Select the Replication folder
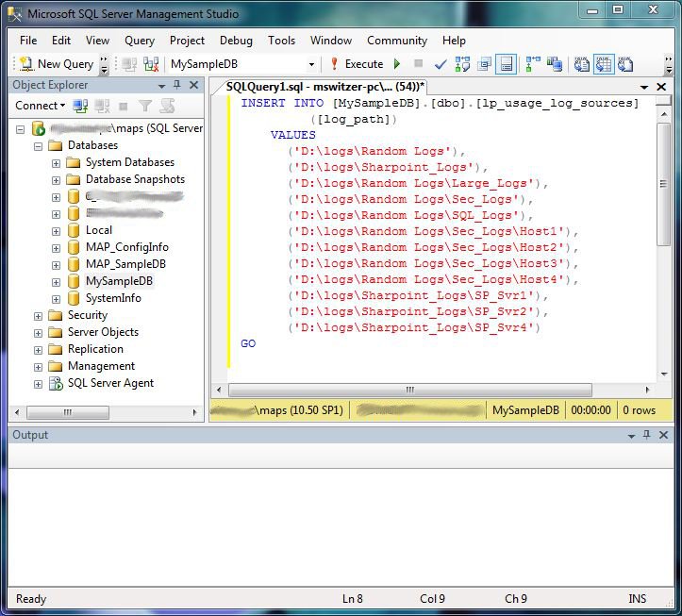Screen dimensions: 682x616 [x=95, y=349]
